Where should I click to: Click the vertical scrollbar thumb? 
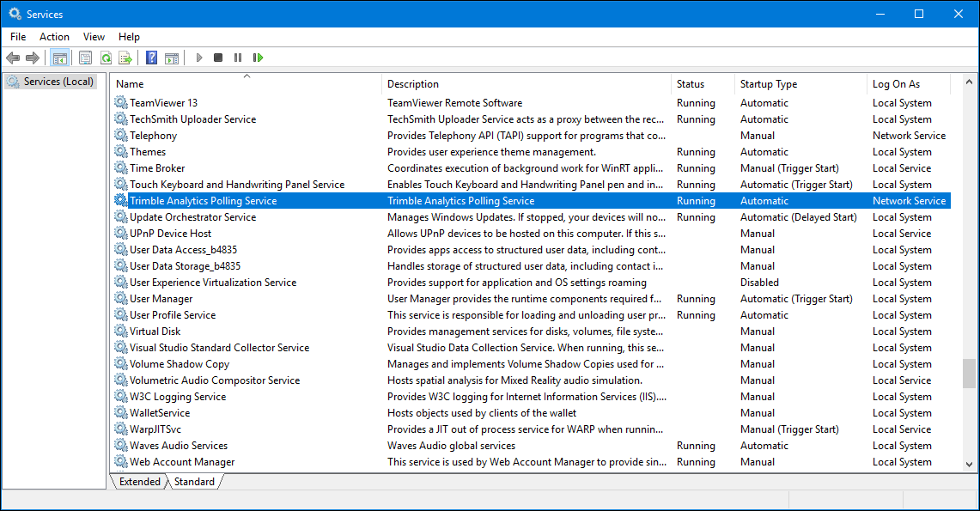click(x=970, y=373)
